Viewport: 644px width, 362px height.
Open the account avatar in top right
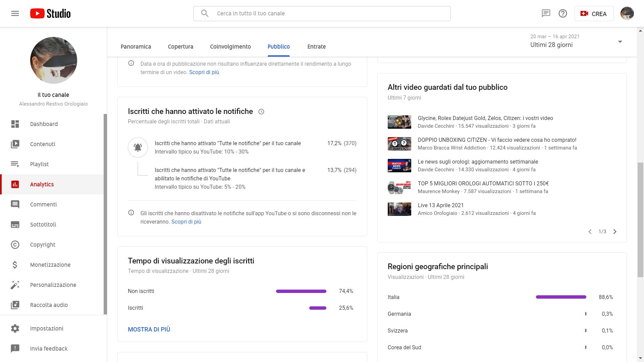pos(627,13)
